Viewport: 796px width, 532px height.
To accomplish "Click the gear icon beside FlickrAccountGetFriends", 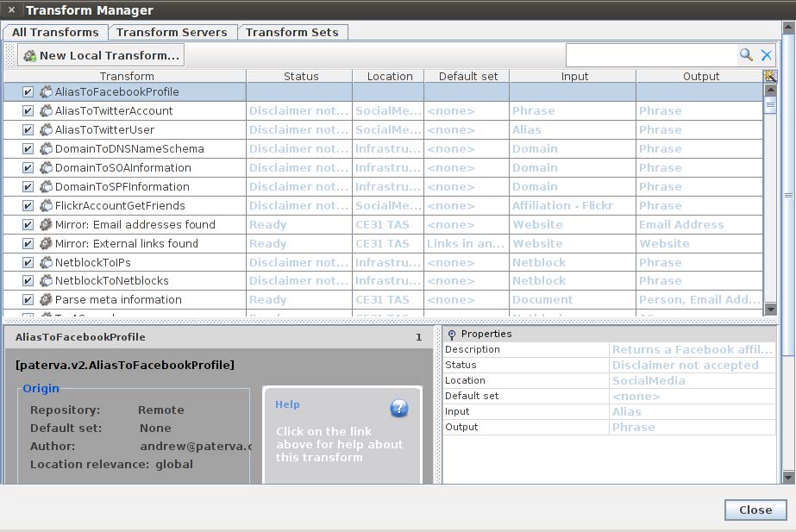I will point(46,205).
